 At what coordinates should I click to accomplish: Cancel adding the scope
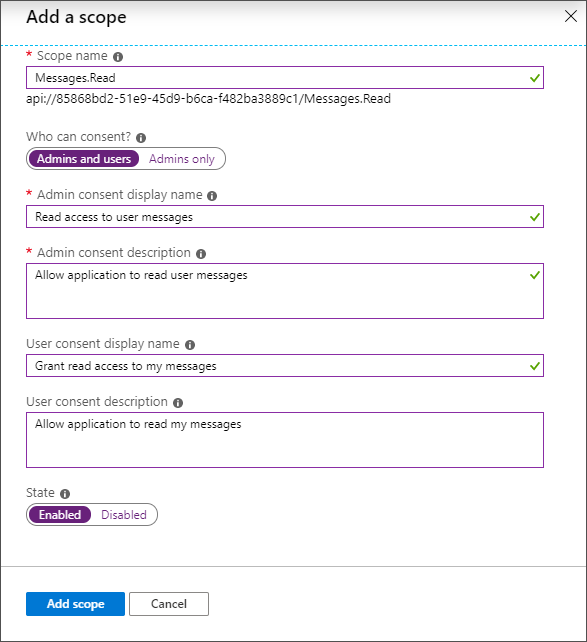click(169, 604)
